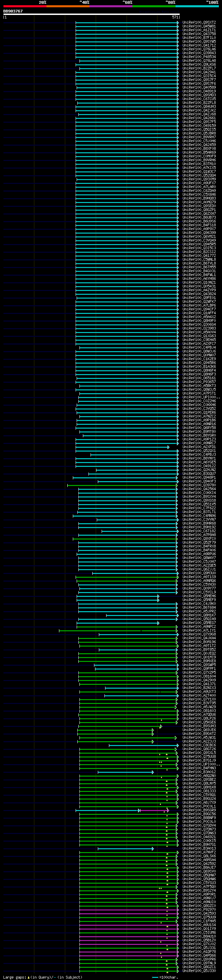Click the purple ~60% color legend bar
Viewport: 222px width, 980px height.
[111, 6]
